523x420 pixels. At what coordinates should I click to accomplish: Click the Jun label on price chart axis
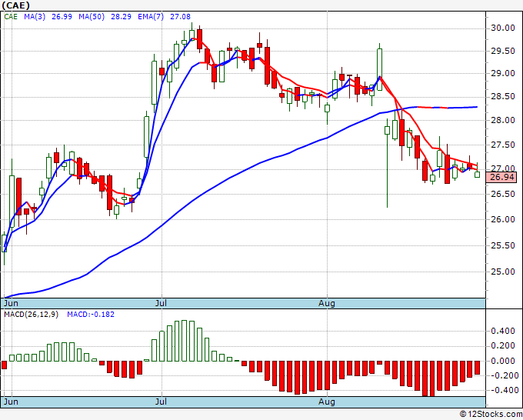11,303
